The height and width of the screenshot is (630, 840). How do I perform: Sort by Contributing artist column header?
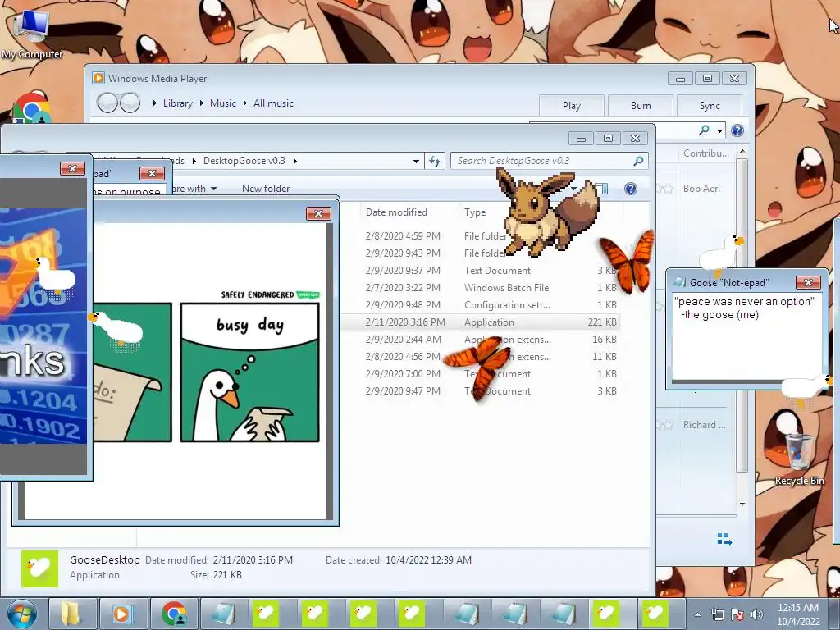point(705,153)
